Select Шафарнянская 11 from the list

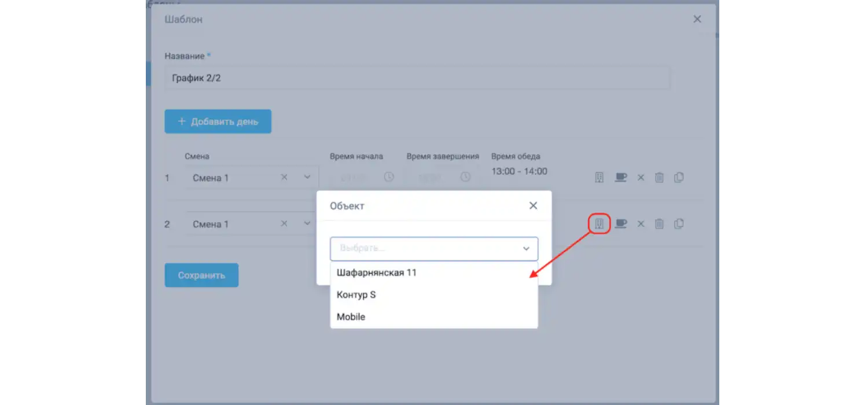coord(434,273)
